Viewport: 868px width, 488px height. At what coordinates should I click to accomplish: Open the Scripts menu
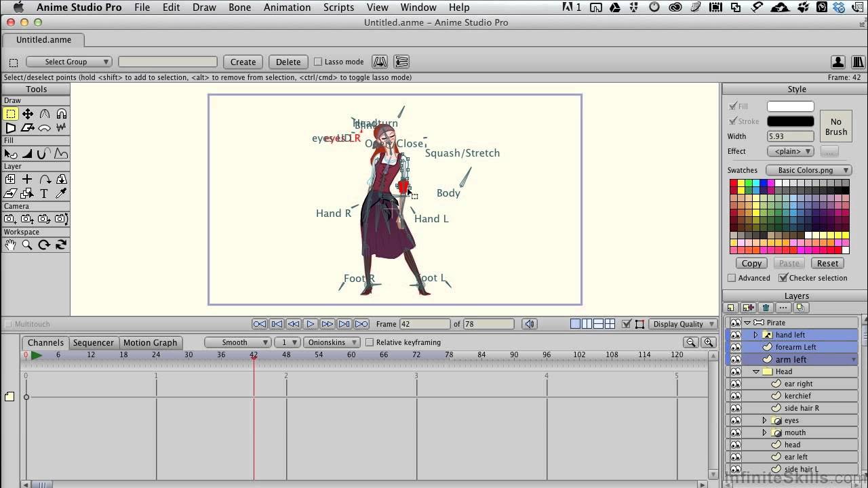click(x=338, y=7)
